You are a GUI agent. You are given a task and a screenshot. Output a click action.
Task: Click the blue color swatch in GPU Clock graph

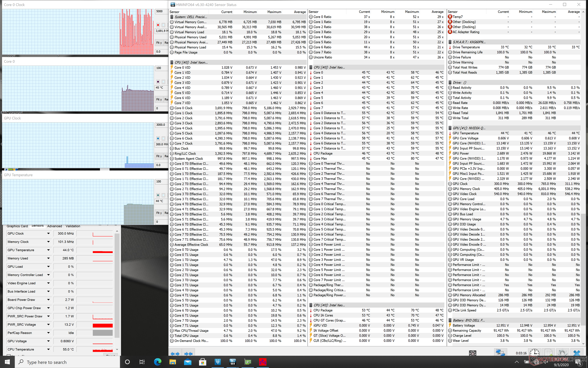click(x=158, y=139)
